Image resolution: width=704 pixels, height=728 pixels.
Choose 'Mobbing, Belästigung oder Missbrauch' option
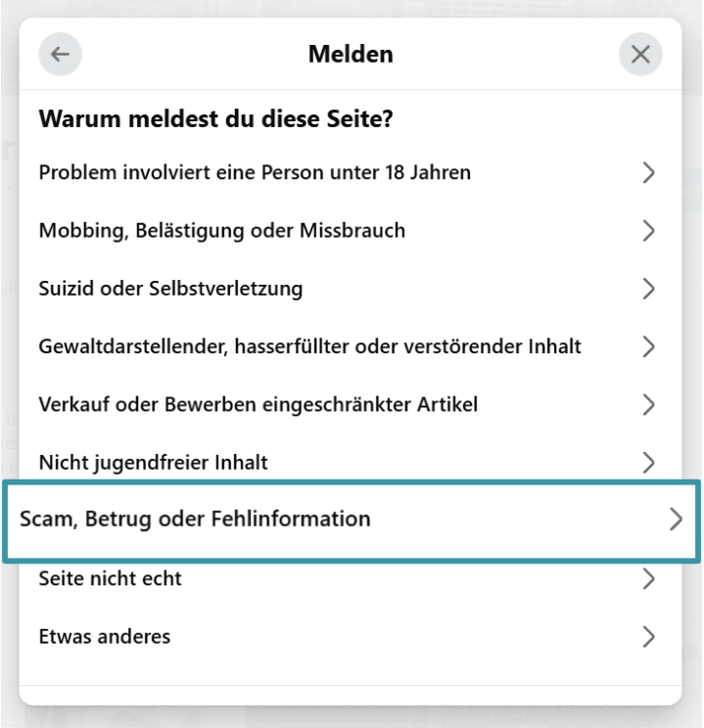tap(222, 231)
